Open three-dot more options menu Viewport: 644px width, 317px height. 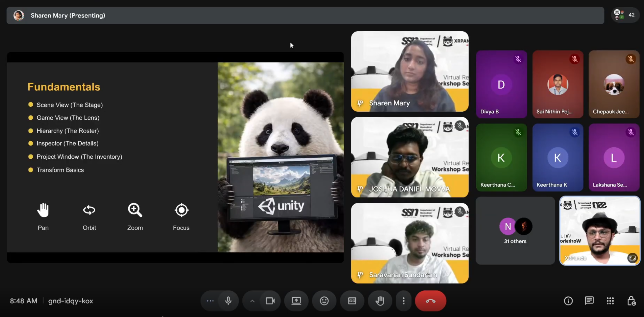(x=403, y=301)
